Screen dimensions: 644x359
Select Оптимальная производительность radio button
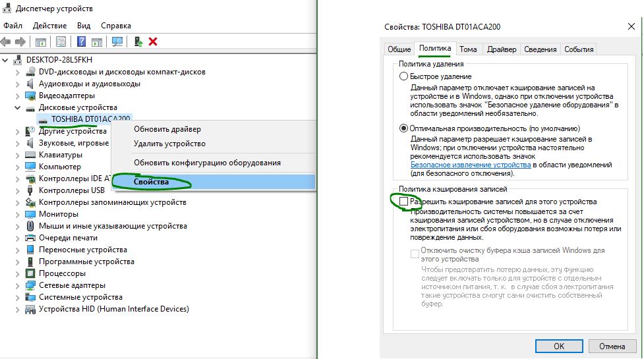(x=404, y=128)
